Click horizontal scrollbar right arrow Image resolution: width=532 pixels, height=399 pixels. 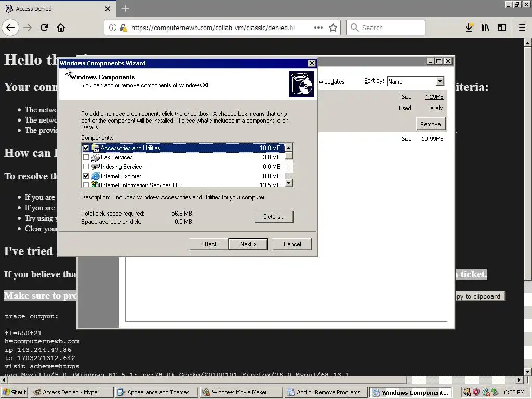(x=520, y=380)
